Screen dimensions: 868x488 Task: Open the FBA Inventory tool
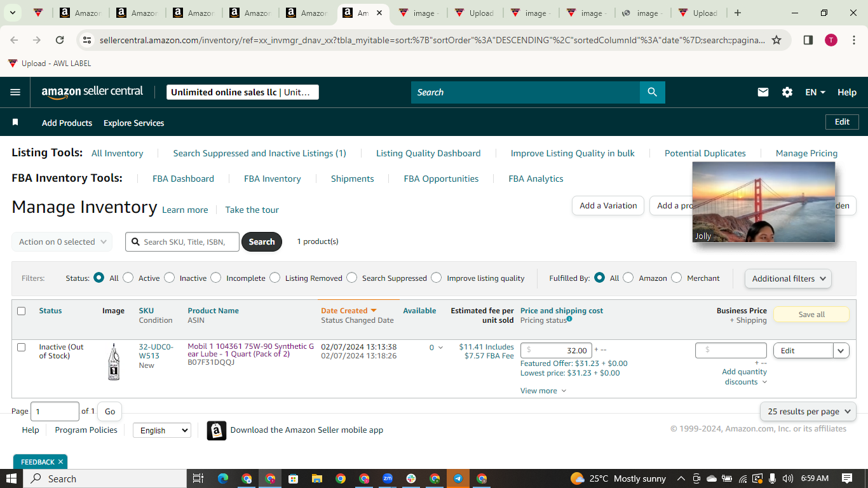click(273, 179)
